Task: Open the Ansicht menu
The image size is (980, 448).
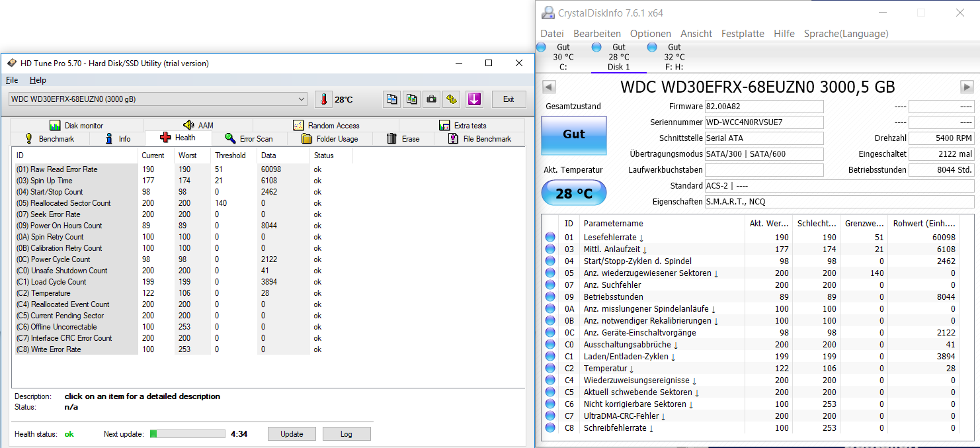Action: click(x=696, y=34)
